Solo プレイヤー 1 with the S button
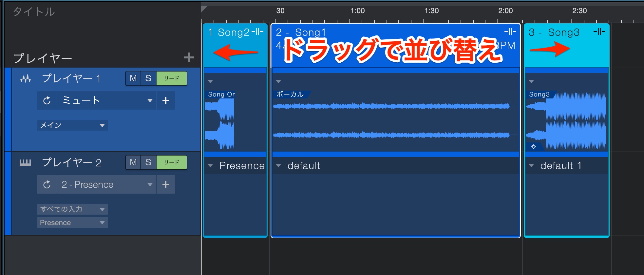This screenshot has height=275, width=644. pyautogui.click(x=148, y=78)
